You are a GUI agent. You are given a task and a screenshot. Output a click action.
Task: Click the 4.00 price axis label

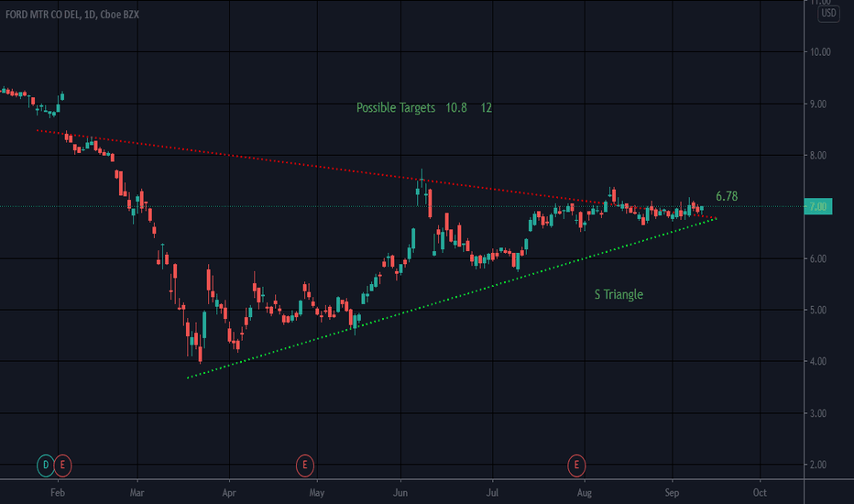pos(818,361)
